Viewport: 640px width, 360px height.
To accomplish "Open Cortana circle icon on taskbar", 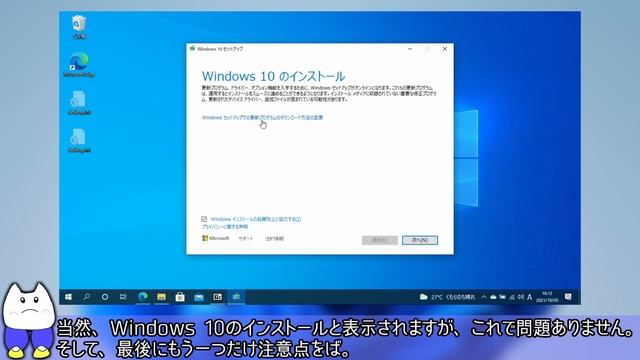I will coord(105,297).
